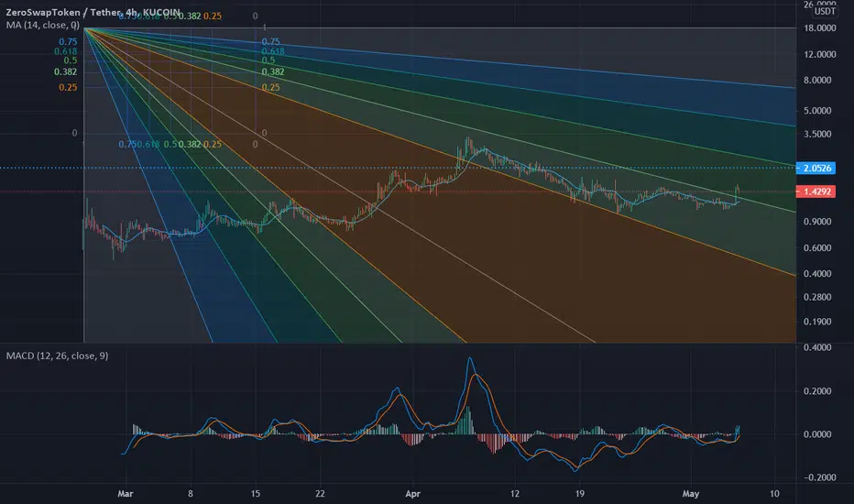The width and height of the screenshot is (854, 504).
Task: Click the 0.9000 price axis value
Action: pos(817,221)
